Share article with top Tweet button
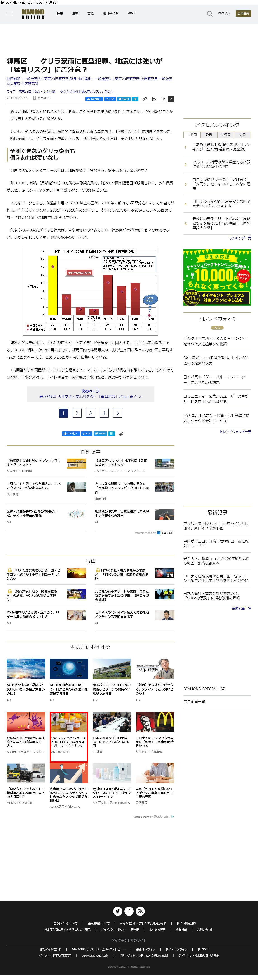The height and width of the screenshot is (980, 258). click(x=124, y=99)
